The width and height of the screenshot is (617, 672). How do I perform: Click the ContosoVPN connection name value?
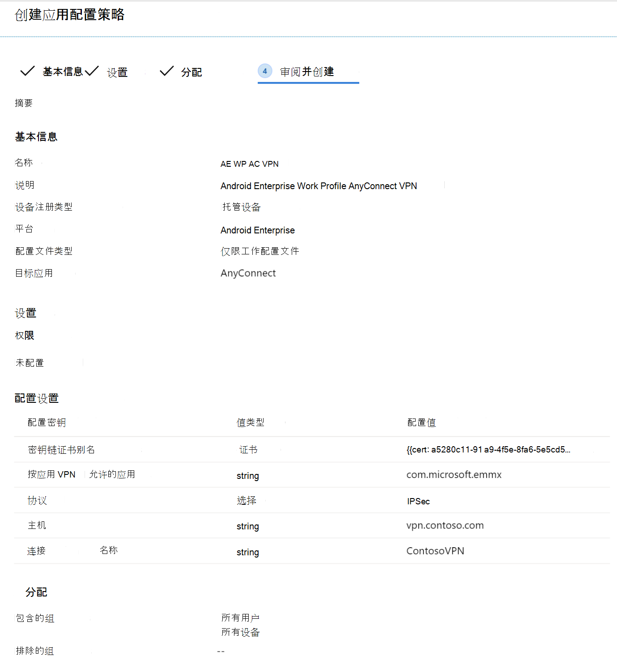[435, 551]
